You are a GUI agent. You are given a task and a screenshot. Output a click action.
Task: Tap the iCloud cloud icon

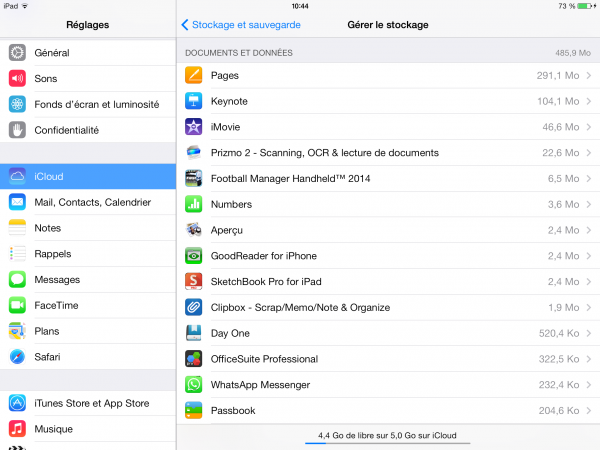click(17, 176)
